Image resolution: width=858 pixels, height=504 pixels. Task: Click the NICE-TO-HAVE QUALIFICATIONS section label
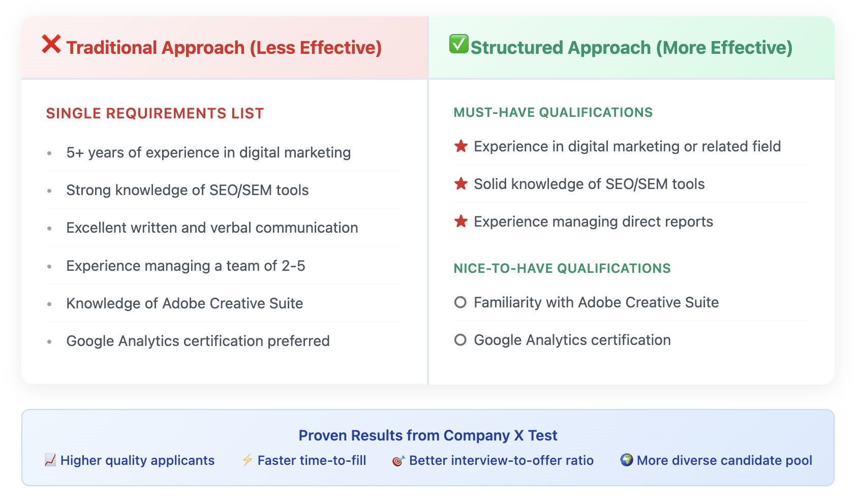coord(562,268)
